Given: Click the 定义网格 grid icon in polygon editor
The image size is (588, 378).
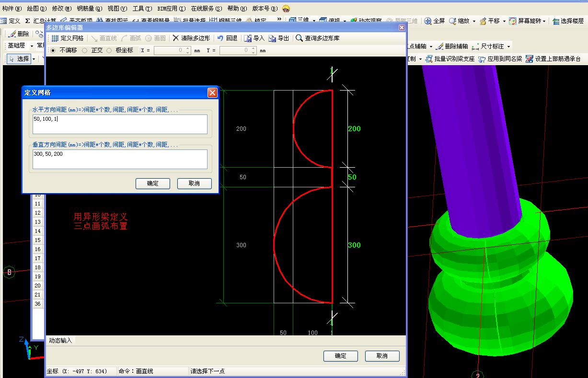Looking at the screenshot, I should [x=55, y=38].
